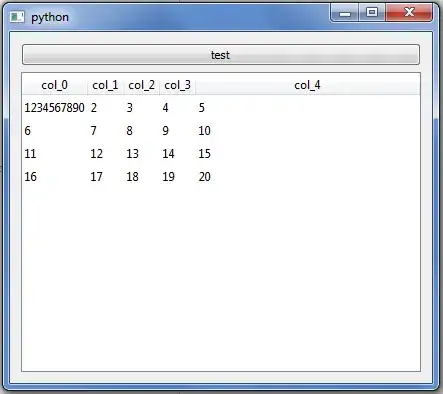Select the col_2 column header
The height and width of the screenshot is (394, 443).
coord(141,85)
